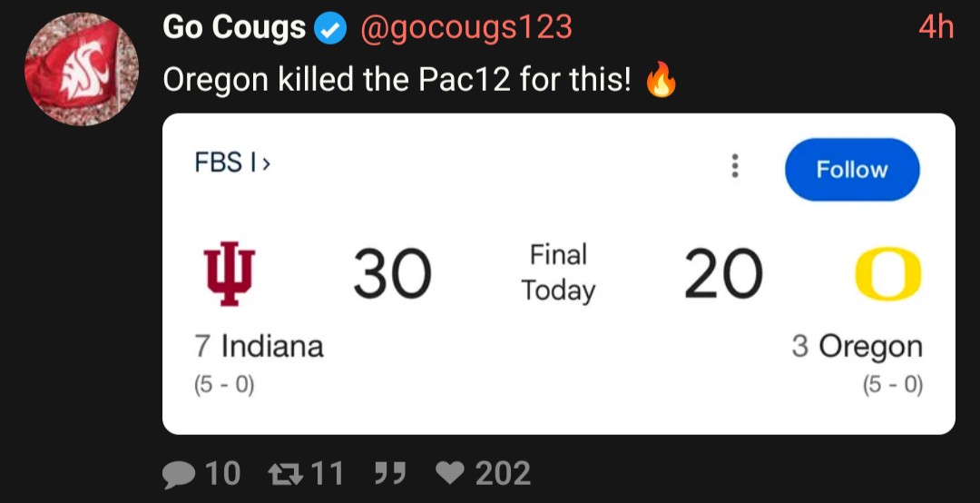
Task: Click the Go Cougs display name
Action: [x=234, y=28]
